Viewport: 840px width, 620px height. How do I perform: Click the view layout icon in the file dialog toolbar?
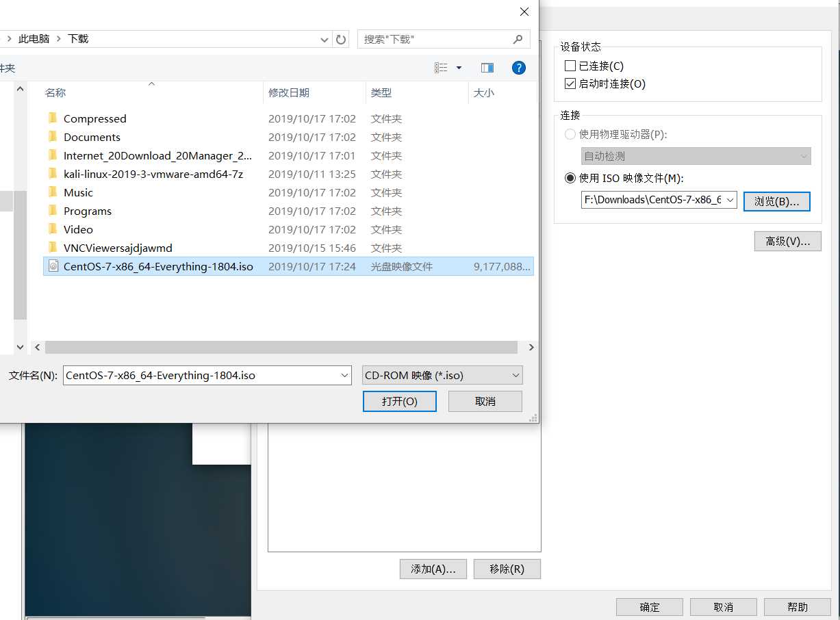[441, 68]
